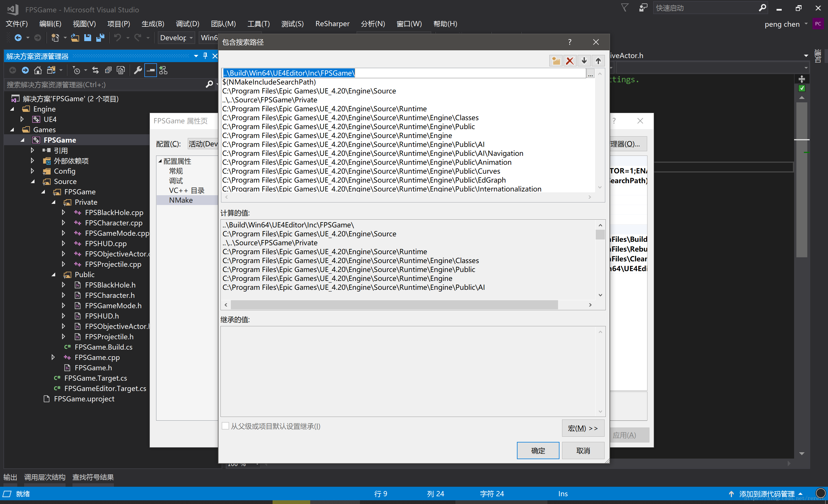Screen dimensions: 828x504
Task: Toggle Preview Selected Items button
Action: click(151, 70)
